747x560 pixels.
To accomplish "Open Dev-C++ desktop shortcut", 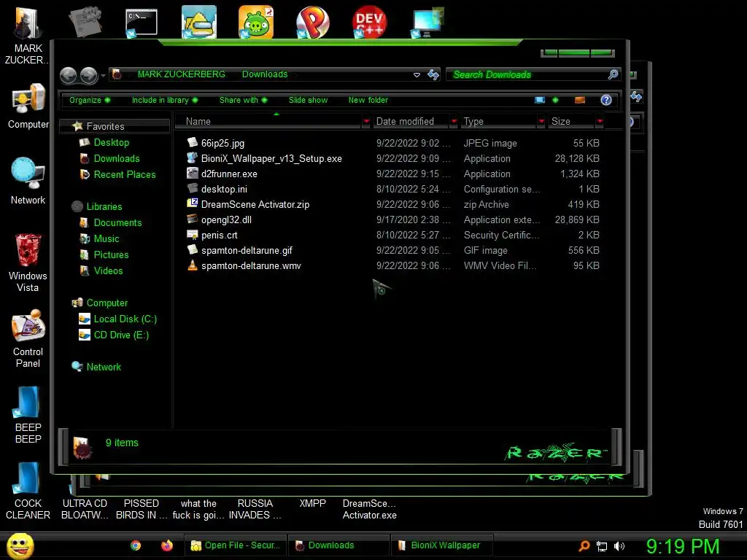I will [x=369, y=22].
